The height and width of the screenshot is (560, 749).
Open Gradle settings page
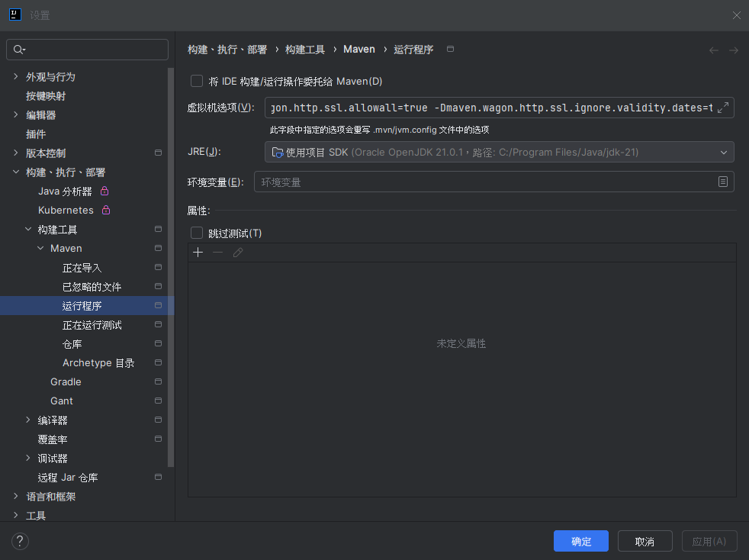66,381
